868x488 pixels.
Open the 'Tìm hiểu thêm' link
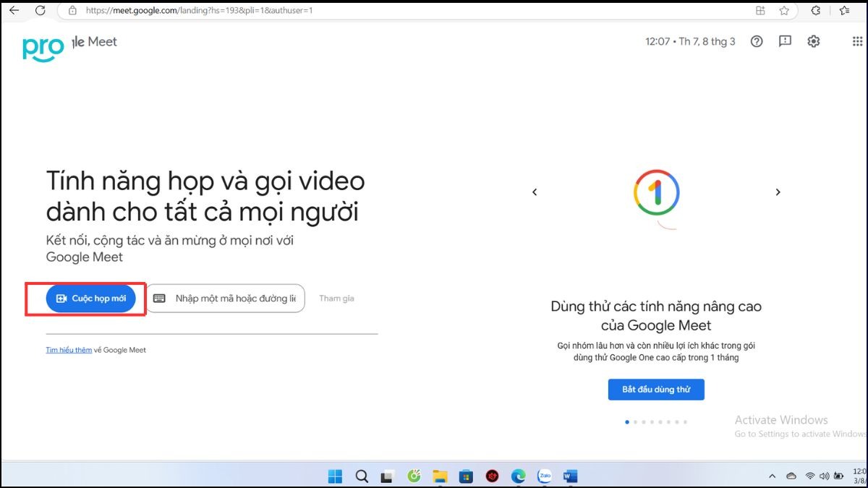[69, 350]
